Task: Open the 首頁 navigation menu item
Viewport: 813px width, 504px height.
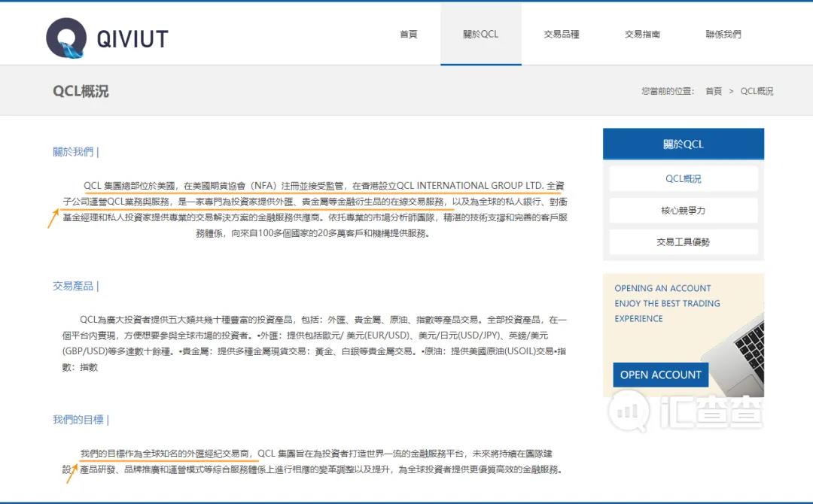Action: pyautogui.click(x=409, y=34)
